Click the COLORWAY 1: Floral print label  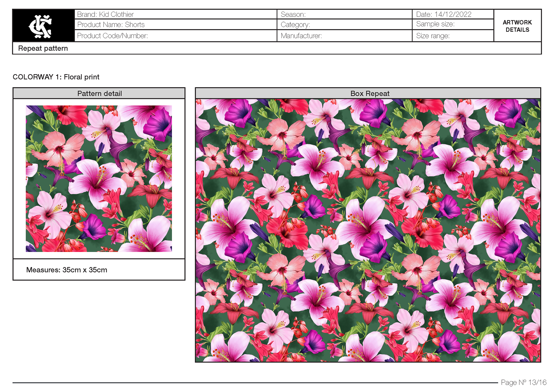[56, 77]
